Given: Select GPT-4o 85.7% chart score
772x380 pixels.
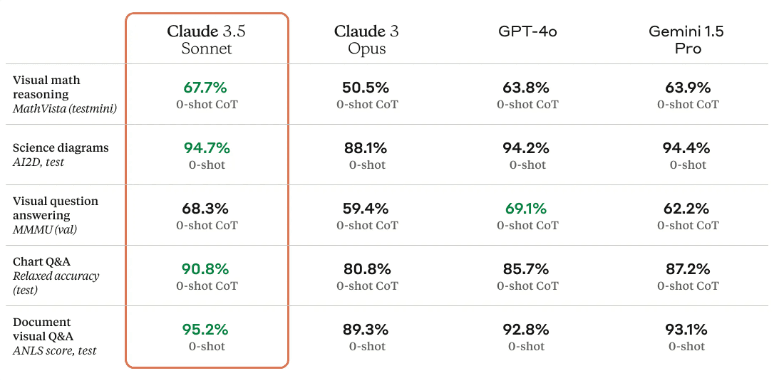Looking at the screenshot, I should tap(526, 269).
